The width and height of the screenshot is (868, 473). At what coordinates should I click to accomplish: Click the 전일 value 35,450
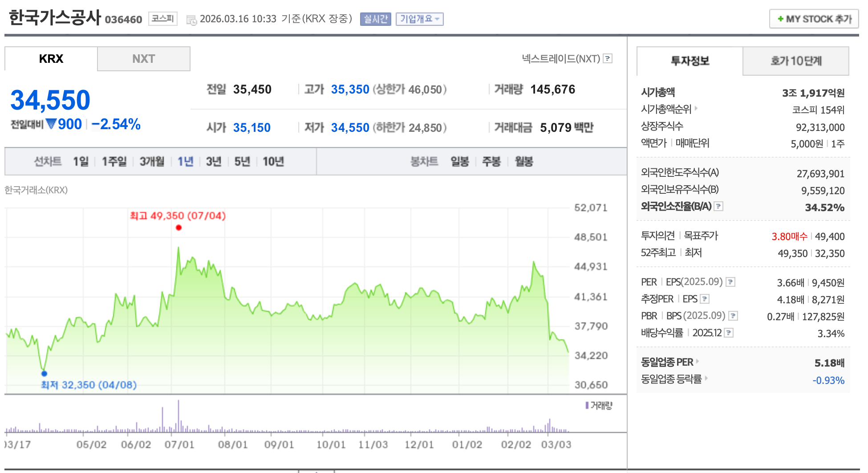(252, 90)
